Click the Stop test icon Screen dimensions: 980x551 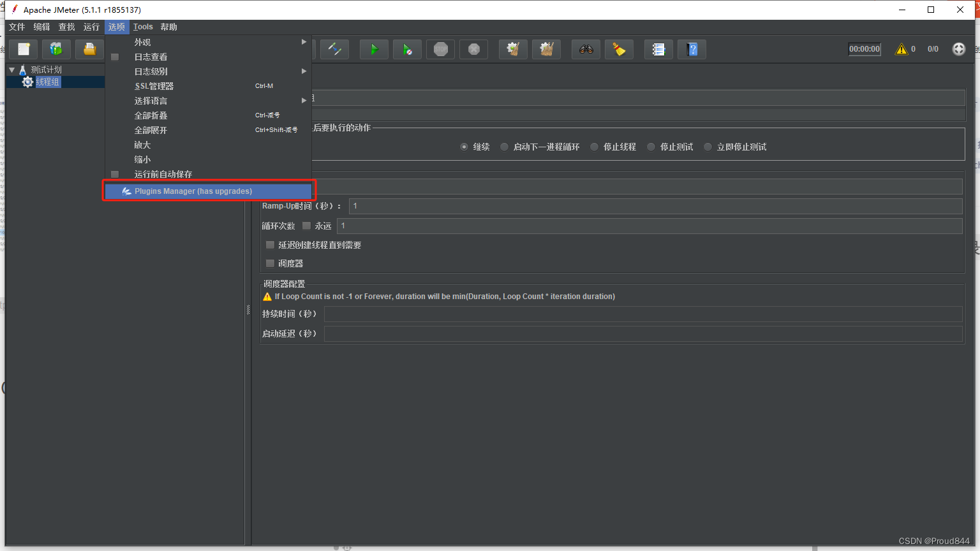(x=441, y=49)
